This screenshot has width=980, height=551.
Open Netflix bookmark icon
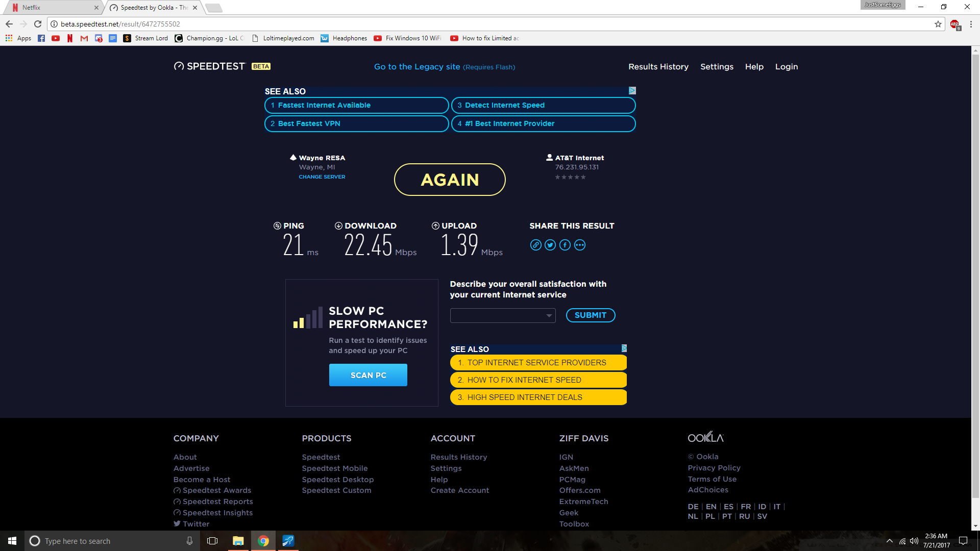coord(70,38)
